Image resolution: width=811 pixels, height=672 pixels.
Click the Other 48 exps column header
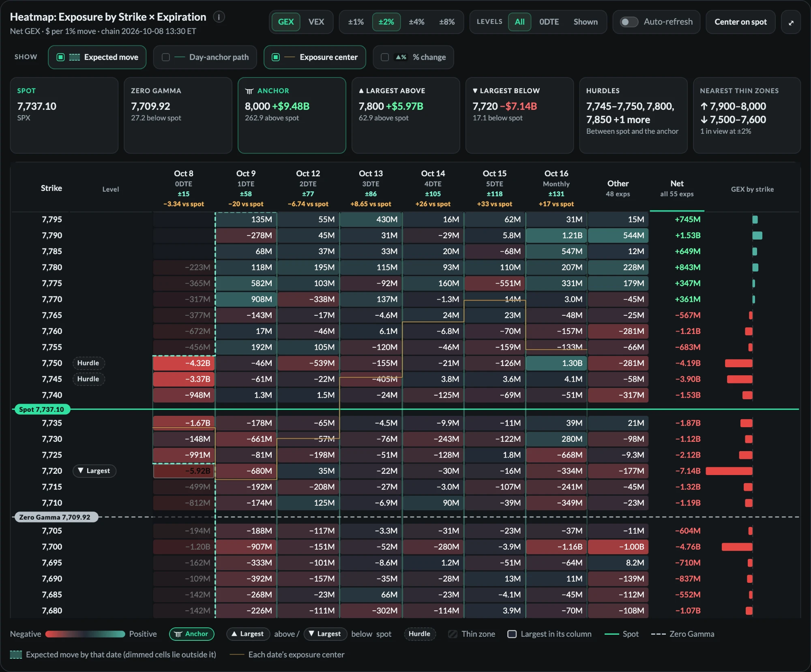tap(618, 188)
